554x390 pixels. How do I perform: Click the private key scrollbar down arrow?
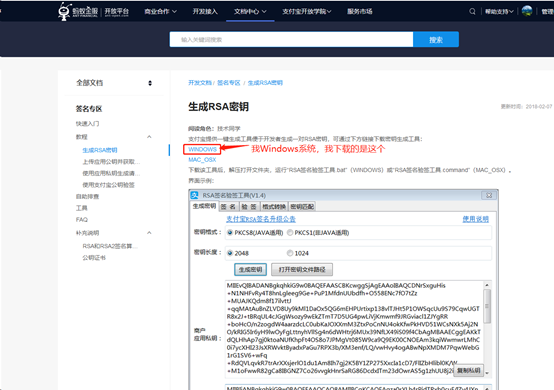487,373
